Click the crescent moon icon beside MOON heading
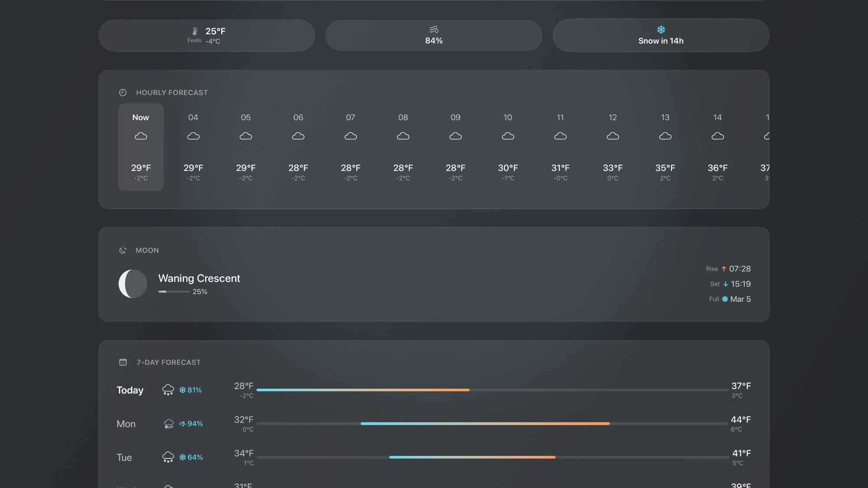Image resolution: width=868 pixels, height=488 pixels. tap(123, 250)
